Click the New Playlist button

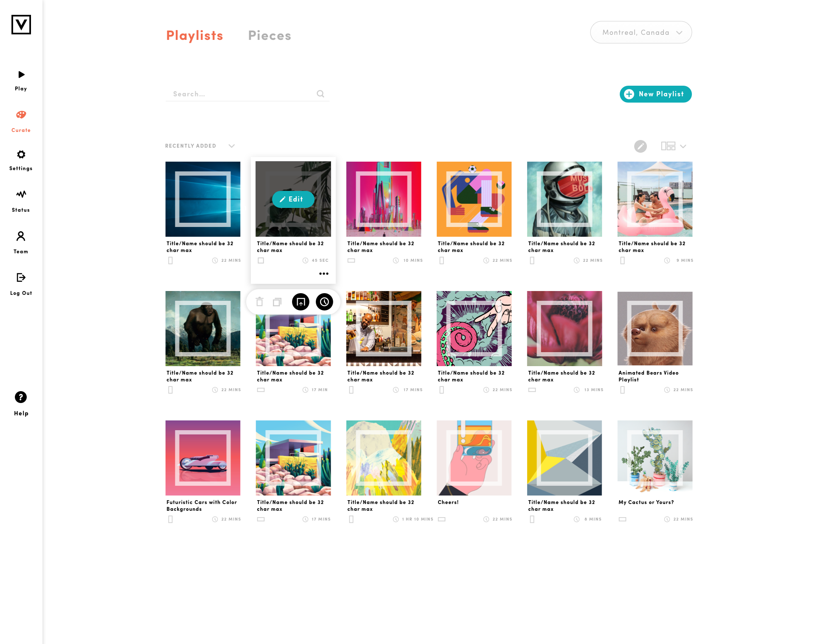[655, 94]
